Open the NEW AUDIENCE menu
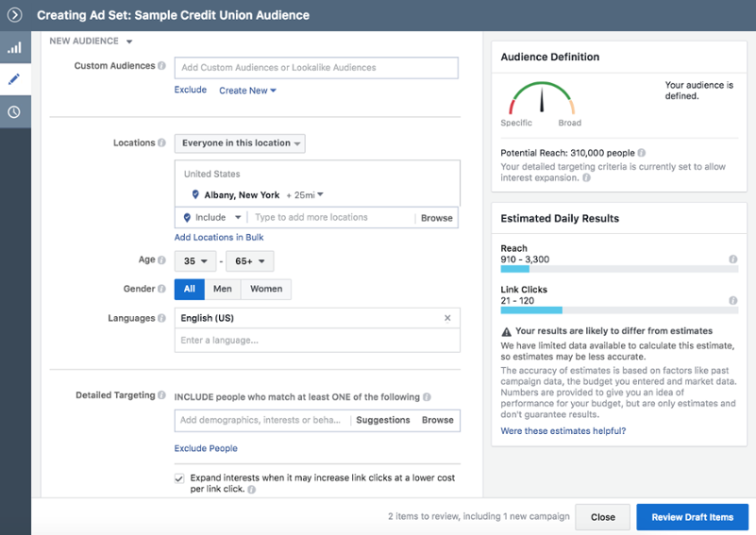Image resolution: width=756 pixels, height=535 pixels. (91, 41)
